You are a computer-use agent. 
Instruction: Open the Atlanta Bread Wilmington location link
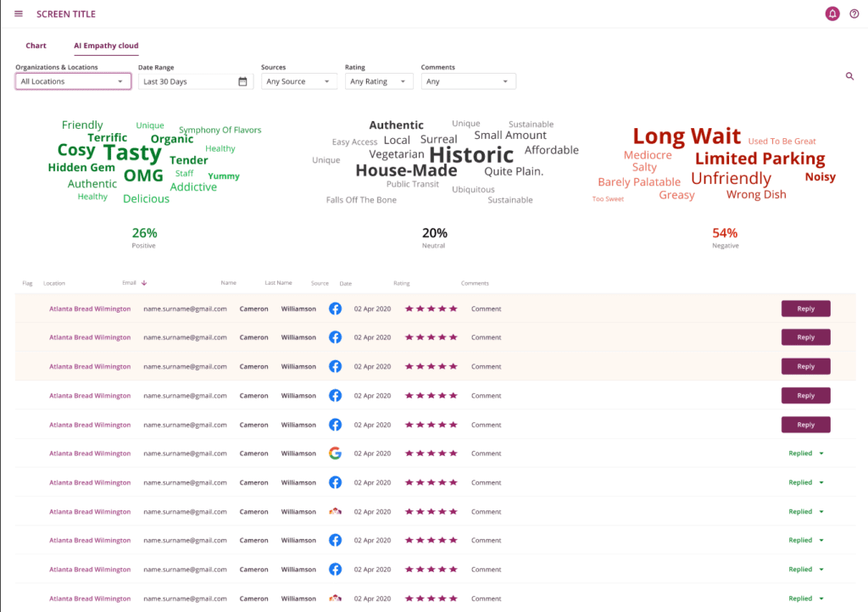tap(89, 309)
